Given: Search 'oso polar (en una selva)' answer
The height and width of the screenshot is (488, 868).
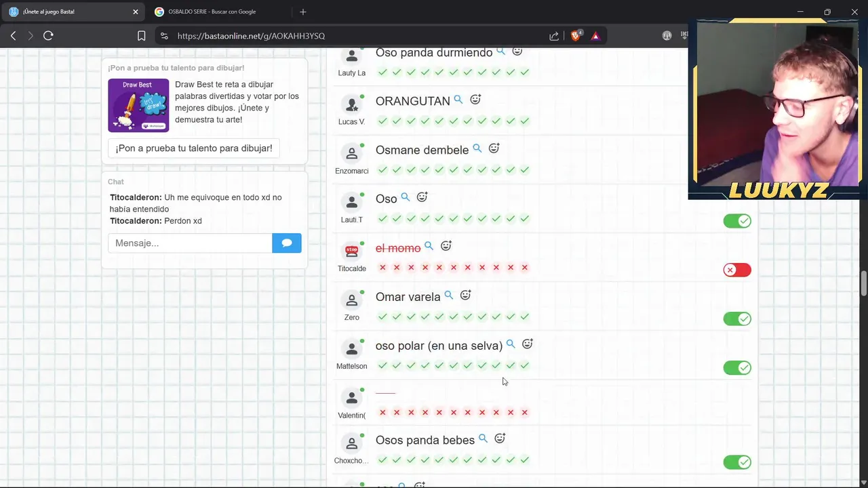Looking at the screenshot, I should click(511, 344).
